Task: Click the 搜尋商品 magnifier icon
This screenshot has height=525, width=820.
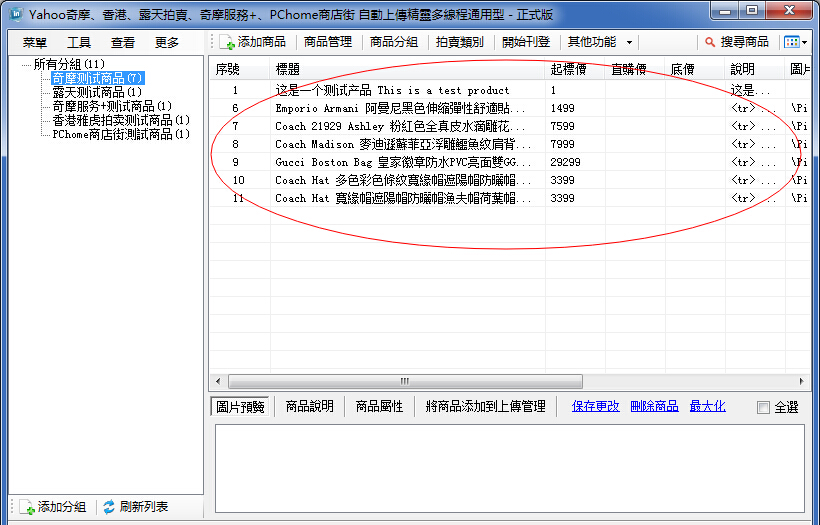Action: tap(710, 42)
